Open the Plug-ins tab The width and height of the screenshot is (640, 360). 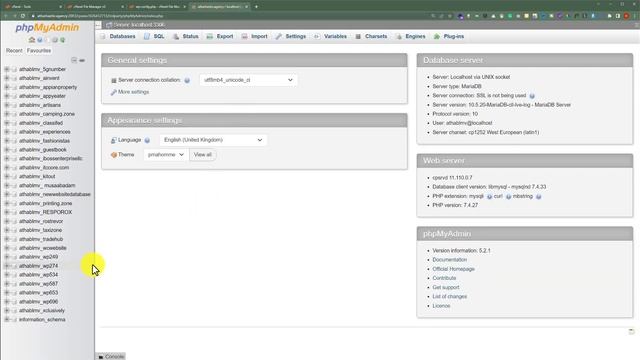[449, 36]
